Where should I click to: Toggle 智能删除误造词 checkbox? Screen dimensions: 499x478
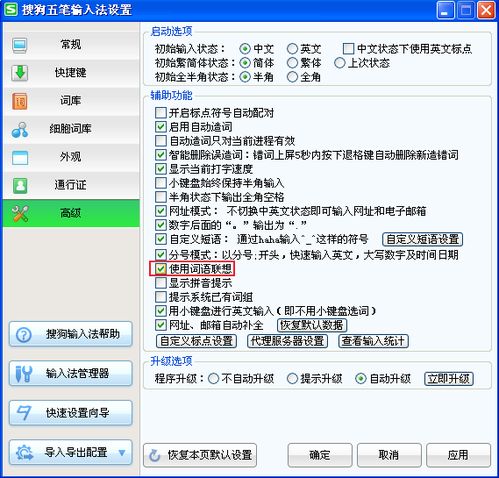coord(161,155)
